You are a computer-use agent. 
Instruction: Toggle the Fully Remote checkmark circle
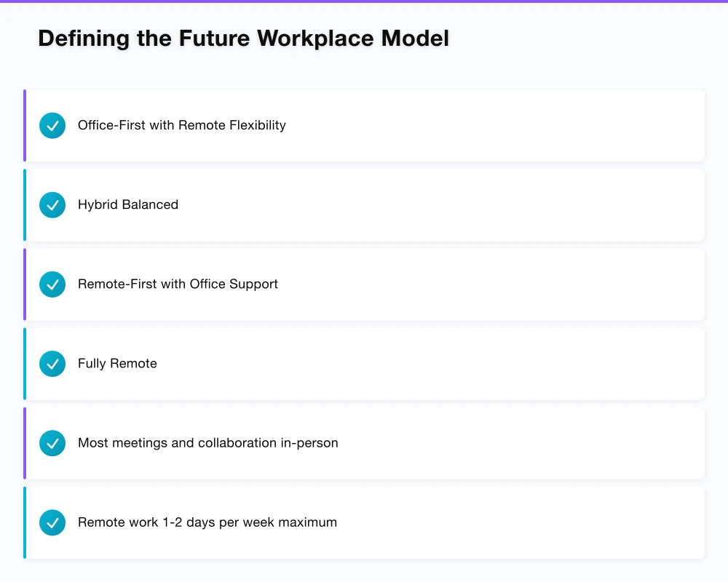tap(52, 364)
